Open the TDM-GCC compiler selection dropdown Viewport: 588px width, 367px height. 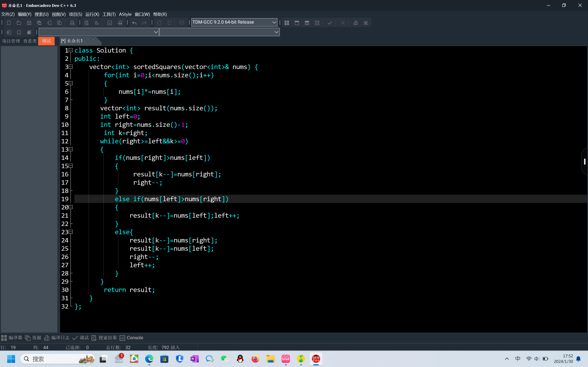coord(274,22)
